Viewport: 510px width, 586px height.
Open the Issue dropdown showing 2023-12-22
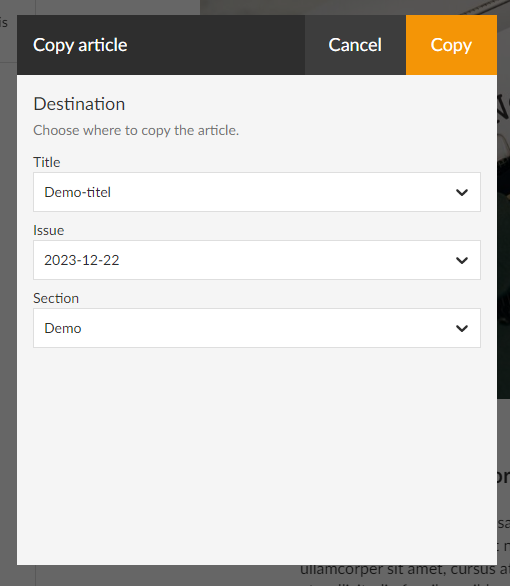257,260
